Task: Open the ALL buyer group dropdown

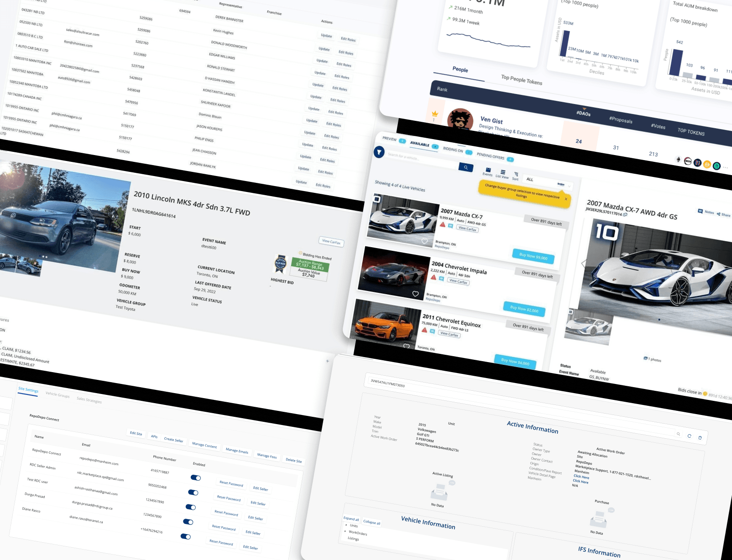Action: pos(548,182)
